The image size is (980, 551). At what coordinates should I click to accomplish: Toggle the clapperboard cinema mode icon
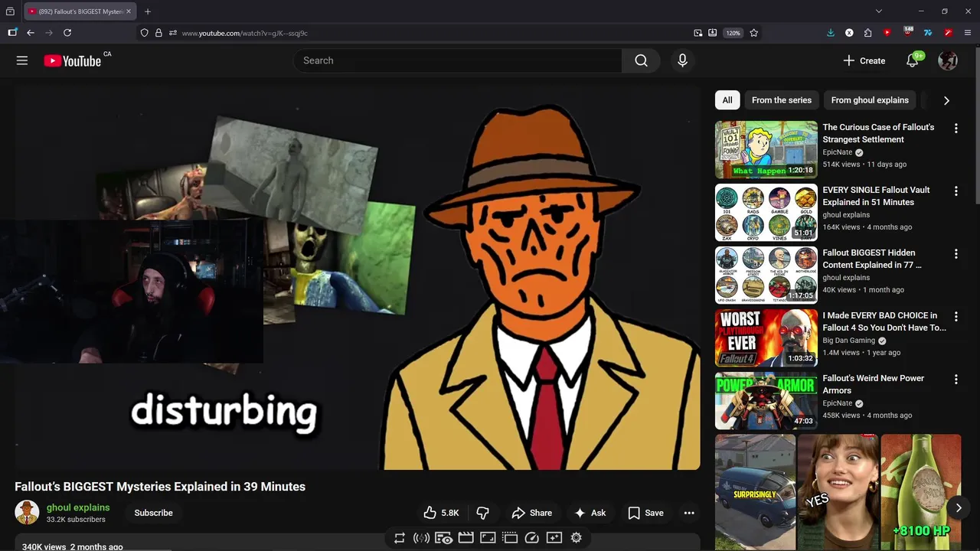click(x=465, y=538)
